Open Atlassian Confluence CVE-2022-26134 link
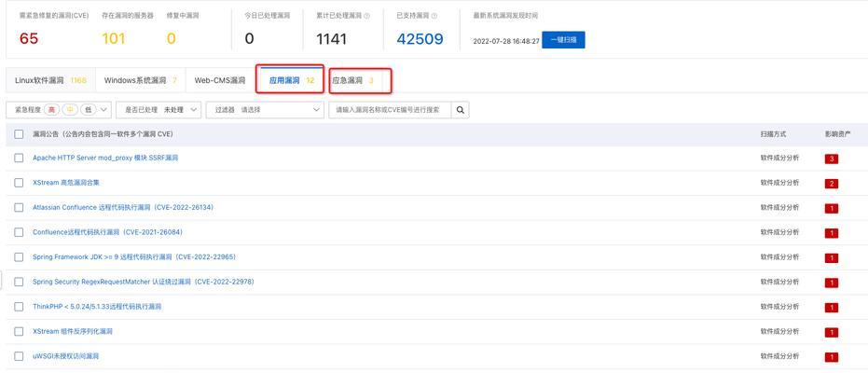This screenshot has height=373, width=868. tap(123, 208)
